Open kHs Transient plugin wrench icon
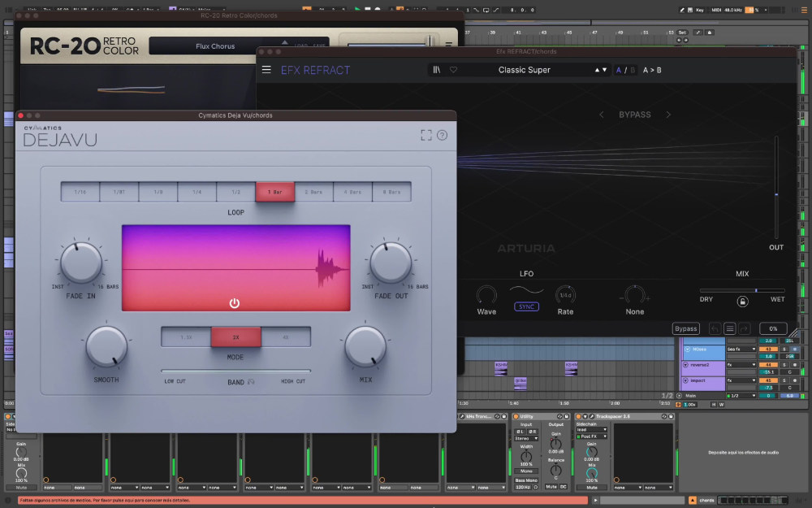 (462, 416)
